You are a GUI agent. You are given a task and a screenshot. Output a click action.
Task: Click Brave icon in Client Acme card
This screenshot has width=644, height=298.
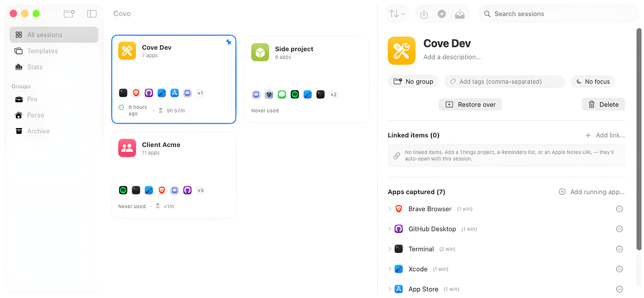click(x=162, y=190)
